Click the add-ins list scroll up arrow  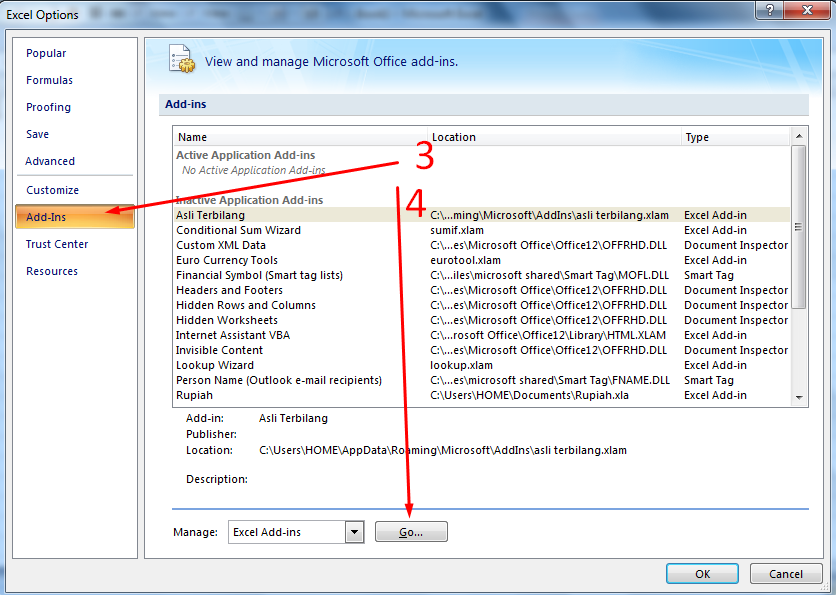799,136
